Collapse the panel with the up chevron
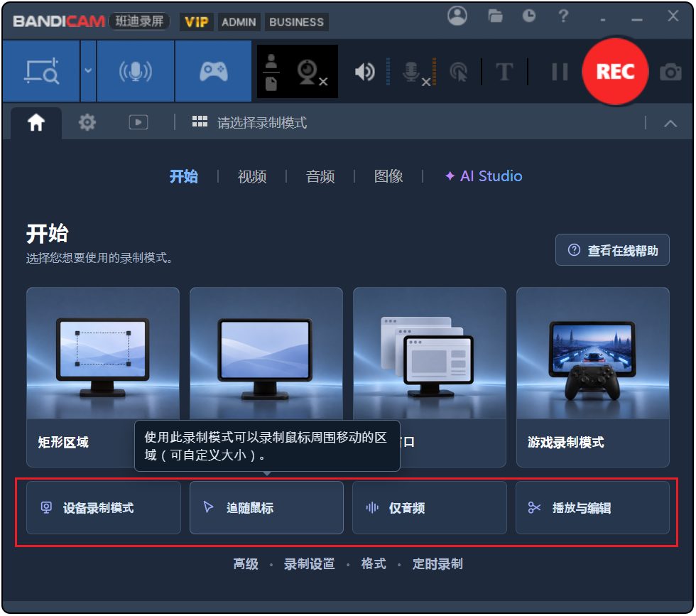696x616 pixels. [x=670, y=124]
